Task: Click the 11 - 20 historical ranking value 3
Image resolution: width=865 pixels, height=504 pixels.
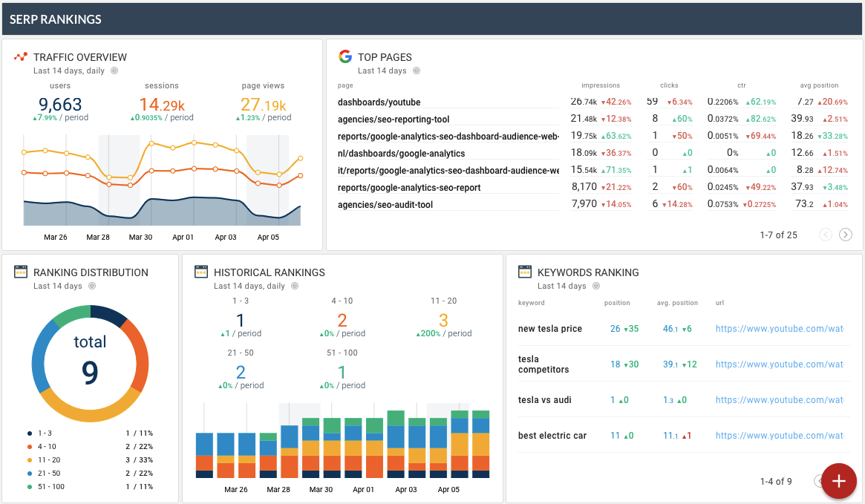Action: (x=443, y=321)
